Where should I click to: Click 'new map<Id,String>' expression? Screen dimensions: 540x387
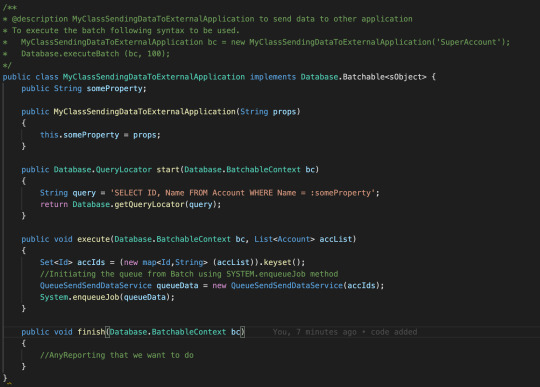click(x=166, y=262)
